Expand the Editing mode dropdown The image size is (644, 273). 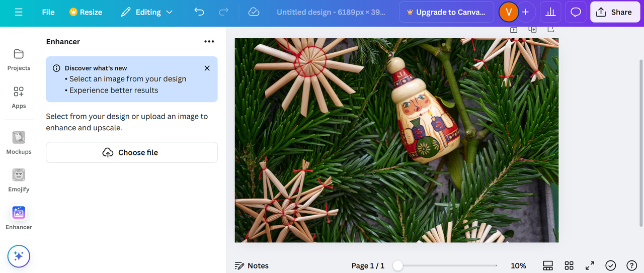147,12
